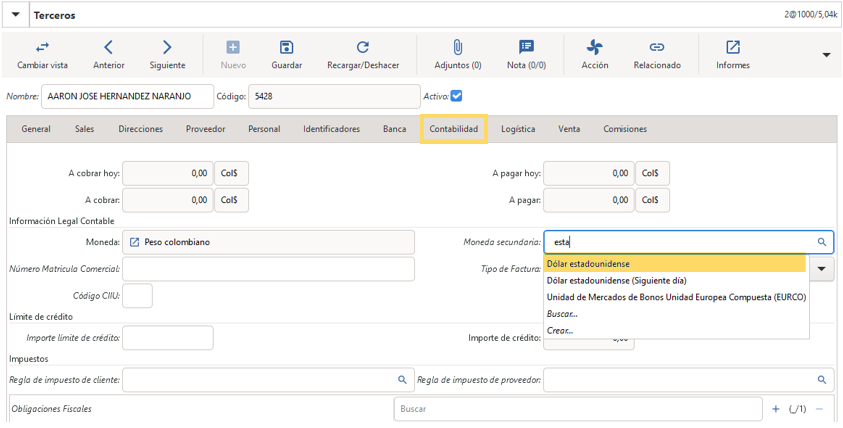Go to previous record with Anterior

[108, 48]
